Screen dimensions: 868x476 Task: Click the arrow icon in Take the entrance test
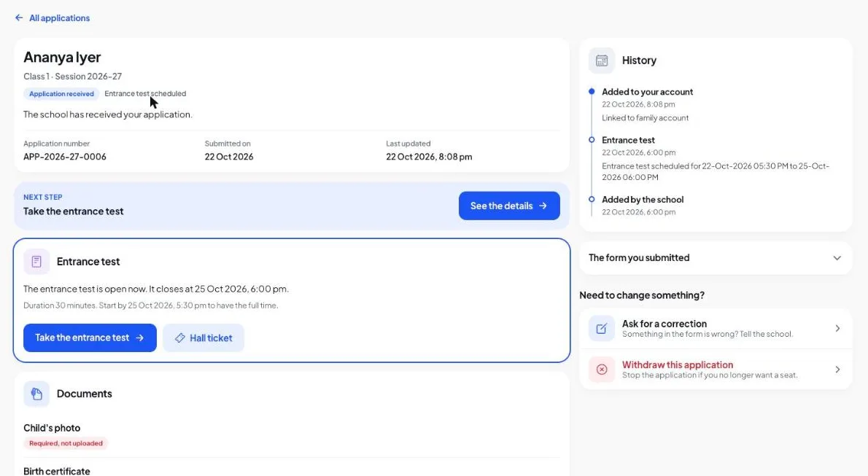[x=139, y=338]
